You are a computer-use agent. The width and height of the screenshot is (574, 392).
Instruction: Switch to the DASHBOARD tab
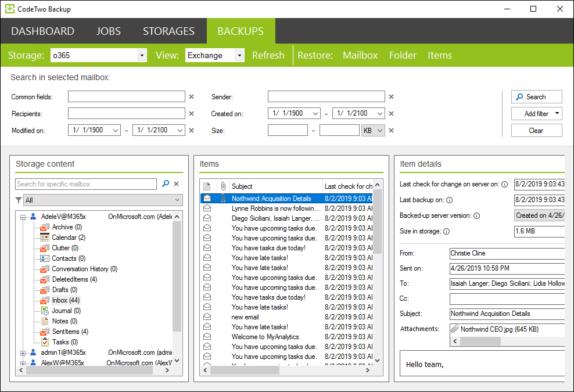[43, 31]
